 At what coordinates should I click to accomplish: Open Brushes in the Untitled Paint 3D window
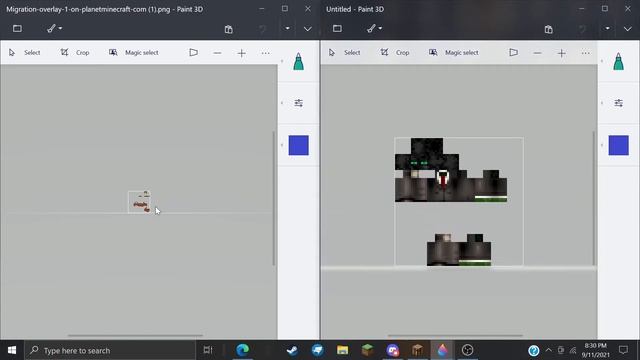(371, 29)
